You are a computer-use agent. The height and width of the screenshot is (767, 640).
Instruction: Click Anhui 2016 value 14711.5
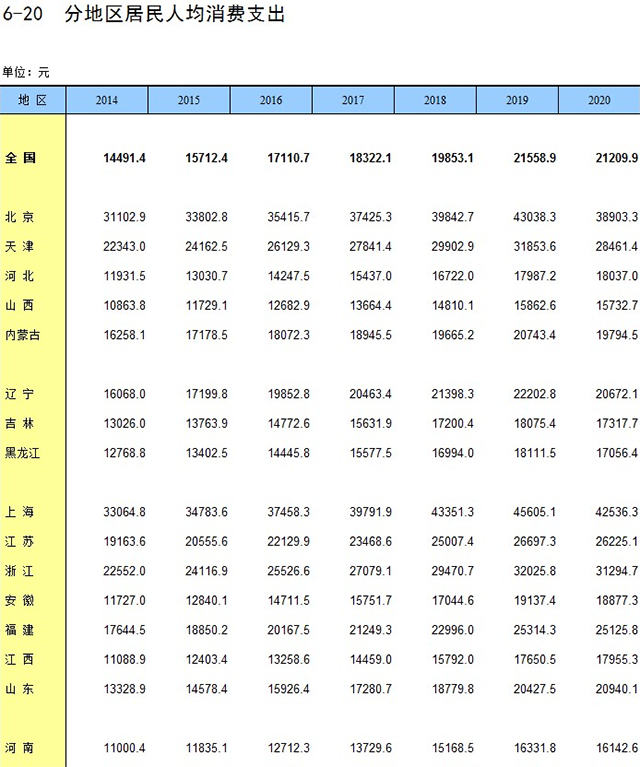[x=288, y=601]
